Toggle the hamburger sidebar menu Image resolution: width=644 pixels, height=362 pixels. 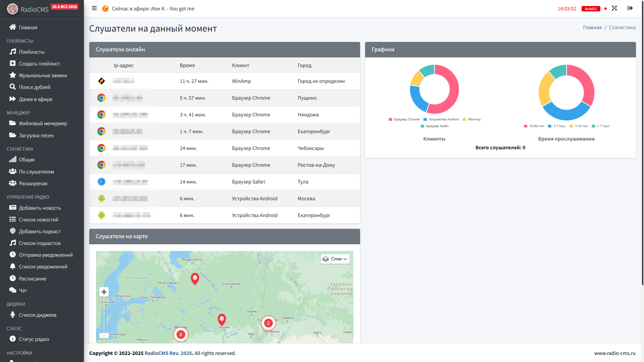coord(94,8)
